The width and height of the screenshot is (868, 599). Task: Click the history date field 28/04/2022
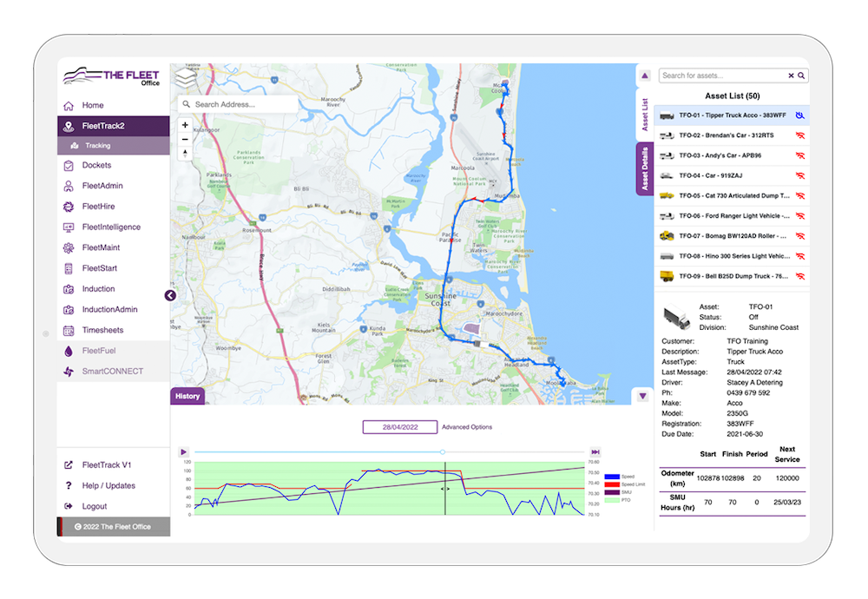(400, 427)
